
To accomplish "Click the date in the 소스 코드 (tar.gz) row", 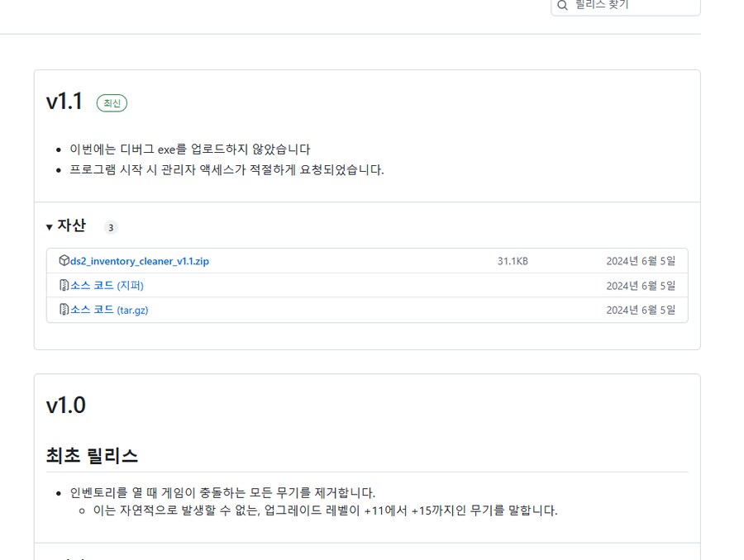I will [641, 310].
